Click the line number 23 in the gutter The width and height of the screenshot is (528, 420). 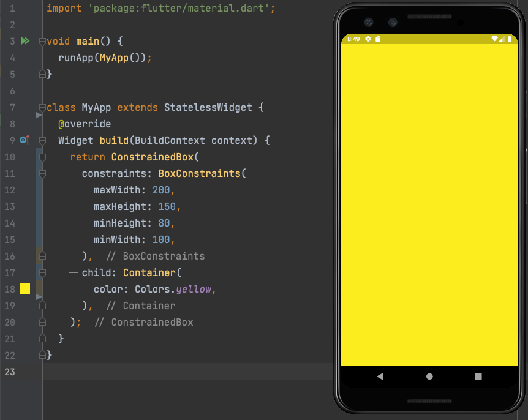(10, 372)
